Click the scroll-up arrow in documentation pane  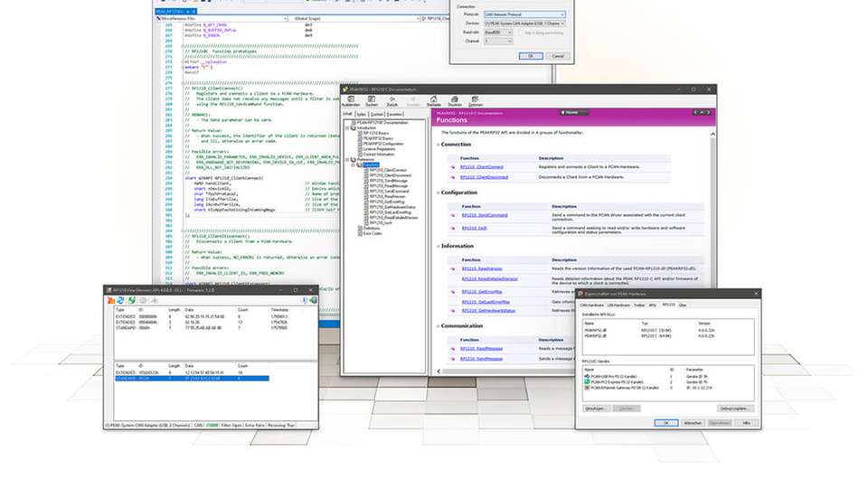[712, 134]
